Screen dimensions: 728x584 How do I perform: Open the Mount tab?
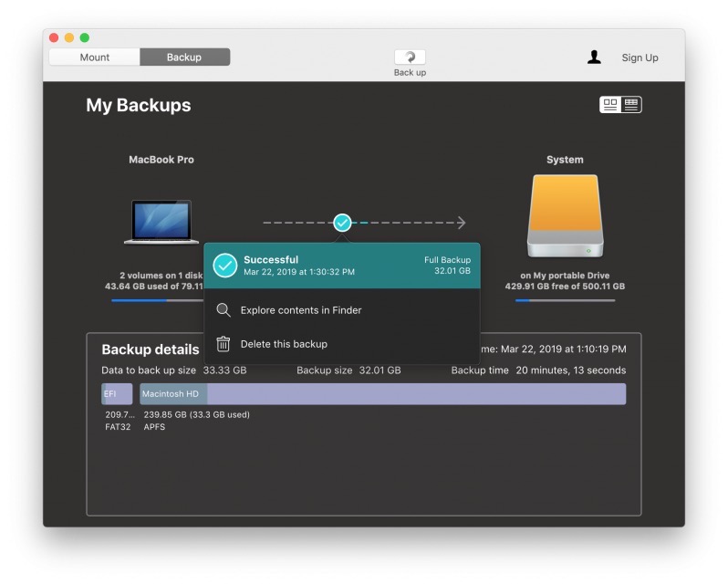point(95,57)
